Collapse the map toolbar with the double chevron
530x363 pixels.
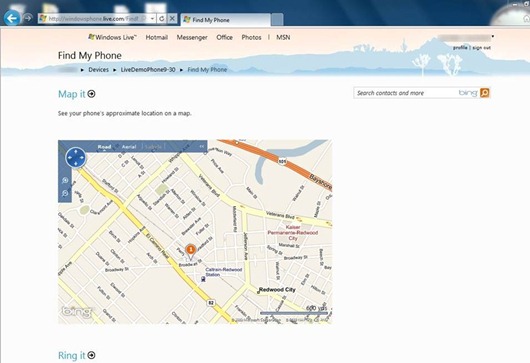pyautogui.click(x=201, y=146)
